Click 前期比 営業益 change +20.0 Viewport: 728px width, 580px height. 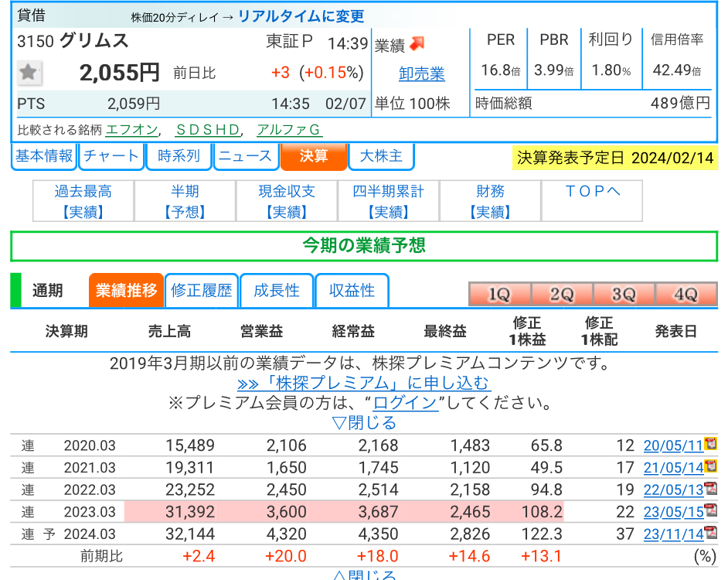[x=285, y=556]
